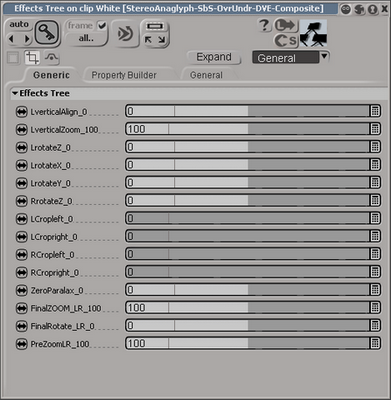Select the crop tool icon
Screen dimensions: 391x400
pos(32,58)
